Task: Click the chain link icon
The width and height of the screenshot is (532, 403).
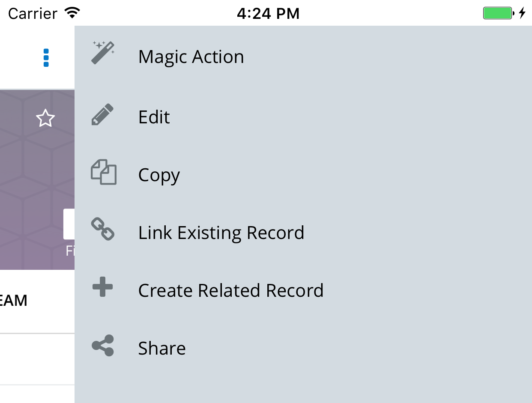Action: (x=103, y=229)
